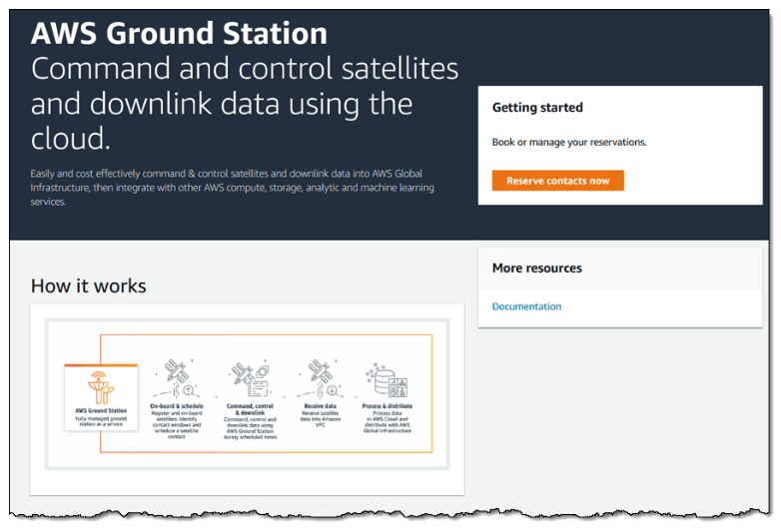Click the Getting started panel heading
The image size is (781, 532).
pos(537,108)
